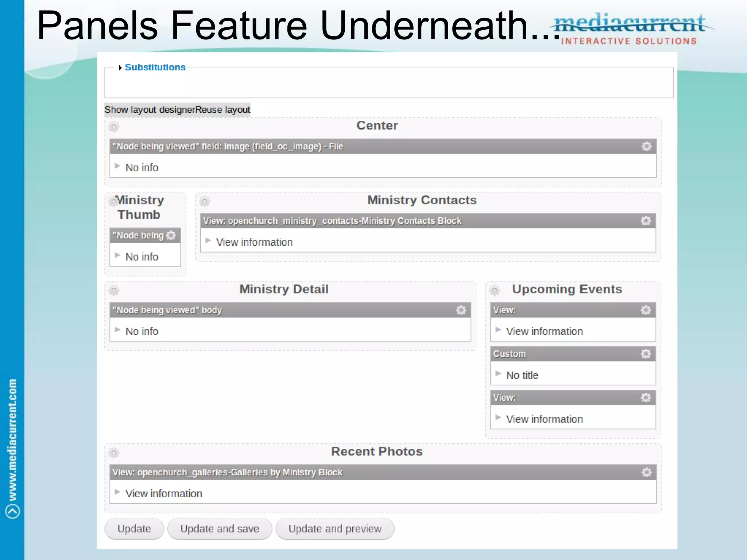Viewport: 747px width, 560px height.
Task: Open Recent Photos region gear menu
Action: coord(114,453)
